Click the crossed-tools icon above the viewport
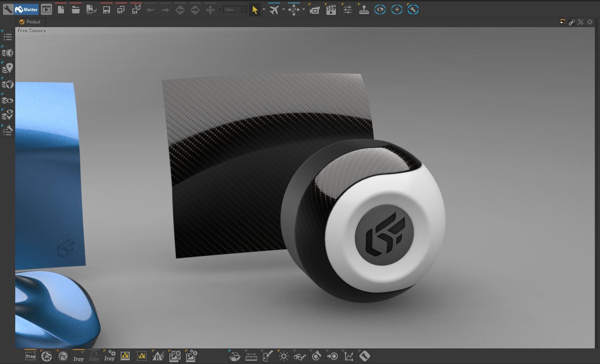This screenshot has width=600, height=364. pos(581,22)
